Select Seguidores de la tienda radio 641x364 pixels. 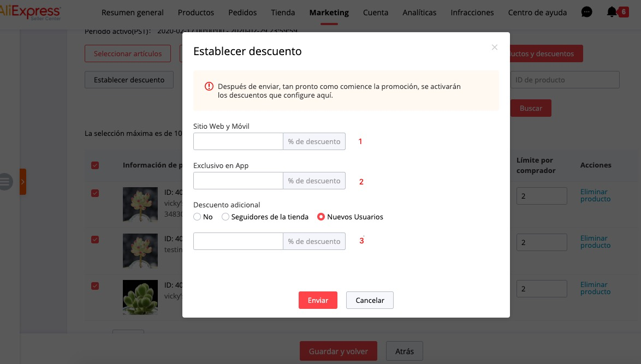(225, 217)
